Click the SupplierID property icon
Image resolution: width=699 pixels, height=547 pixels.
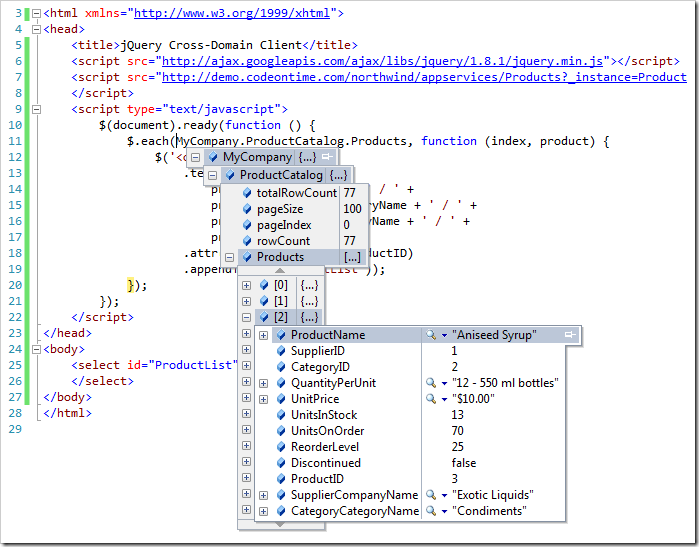pos(281,351)
